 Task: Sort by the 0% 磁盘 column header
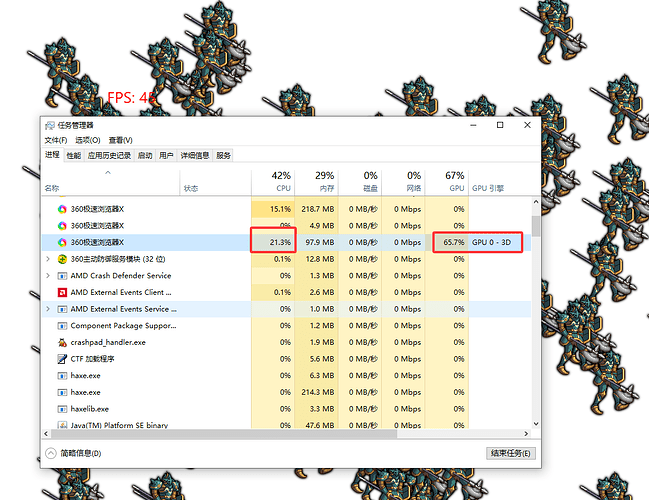[x=360, y=182]
